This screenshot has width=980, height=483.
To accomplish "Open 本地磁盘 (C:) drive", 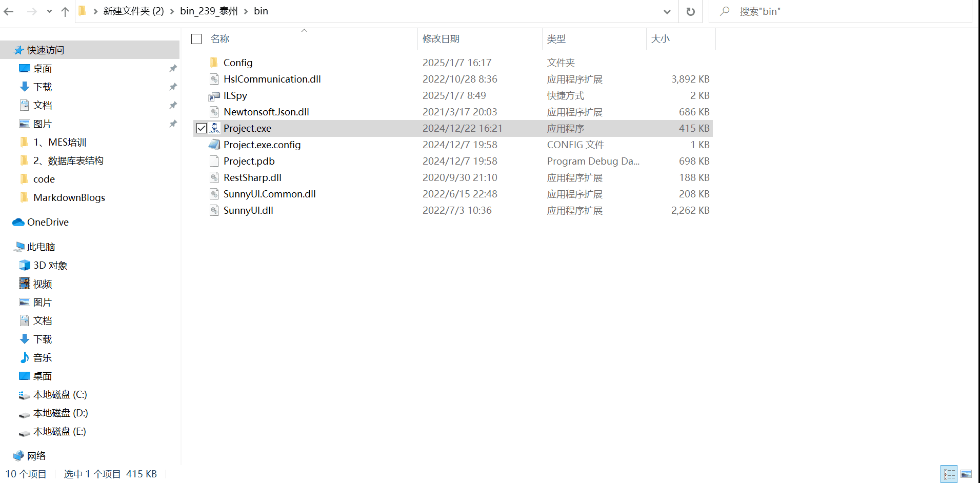I will 60,395.
